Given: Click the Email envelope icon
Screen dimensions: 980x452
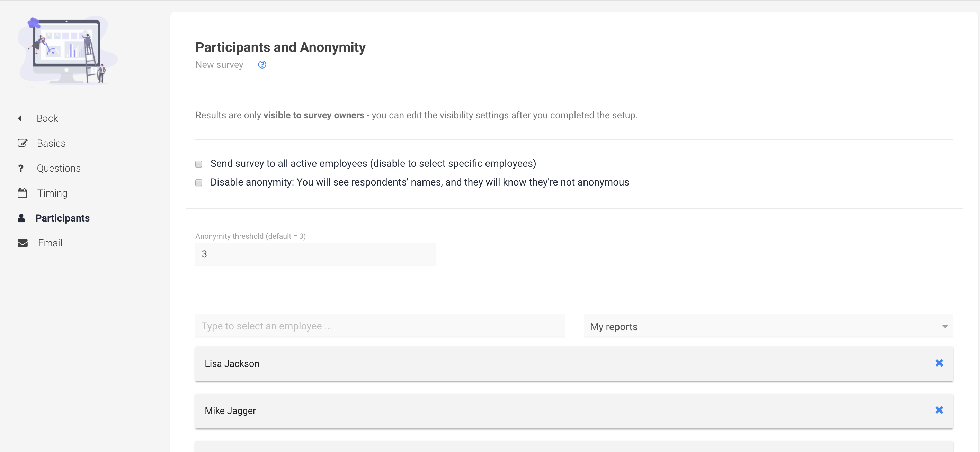Looking at the screenshot, I should (23, 243).
